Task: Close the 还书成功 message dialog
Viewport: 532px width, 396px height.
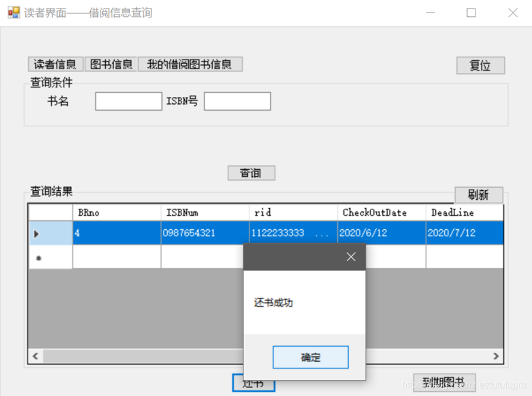Action: [351, 257]
